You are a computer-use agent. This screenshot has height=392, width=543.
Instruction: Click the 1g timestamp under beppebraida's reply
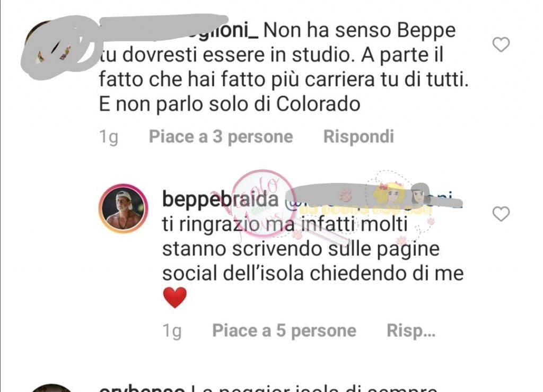pos(172,330)
